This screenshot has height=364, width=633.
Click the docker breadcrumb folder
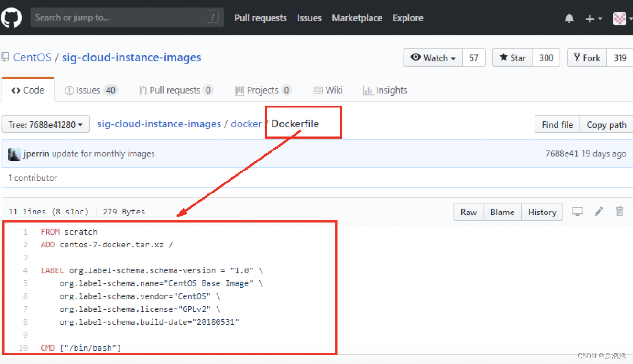click(x=246, y=124)
